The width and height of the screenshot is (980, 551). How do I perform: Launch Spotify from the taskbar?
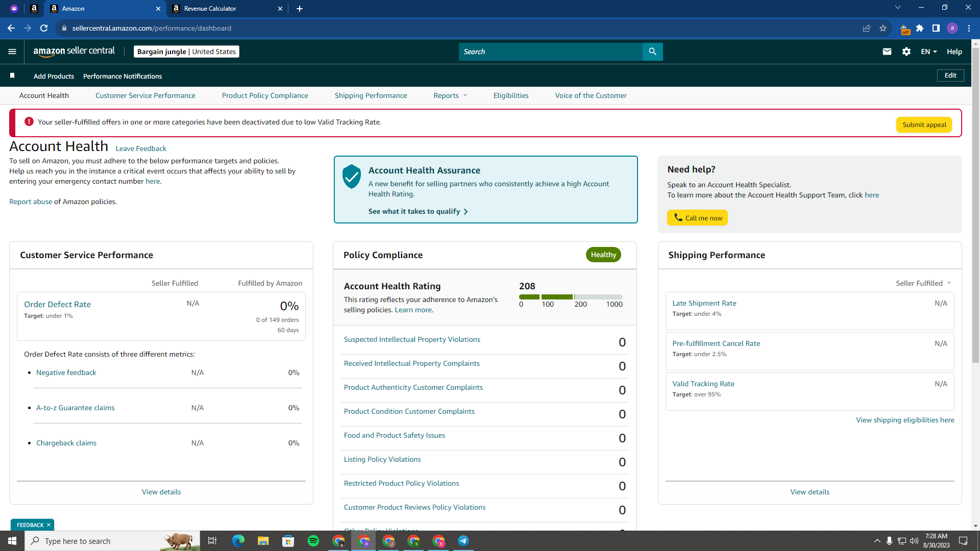click(313, 541)
